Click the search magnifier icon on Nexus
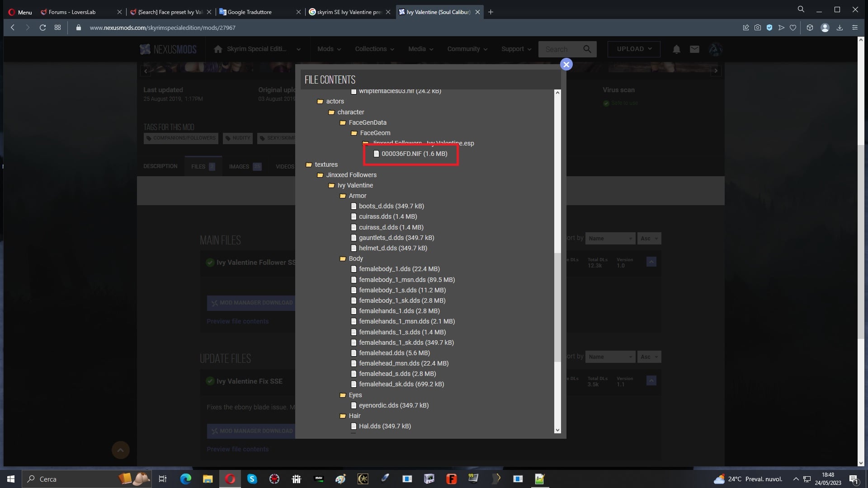 coord(587,49)
